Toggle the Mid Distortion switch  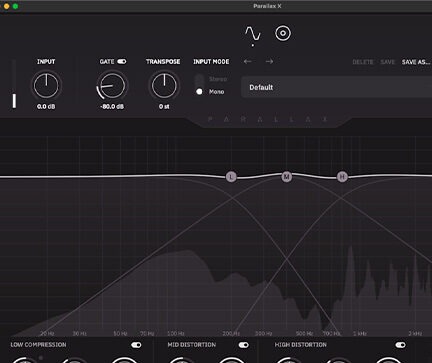(x=244, y=345)
